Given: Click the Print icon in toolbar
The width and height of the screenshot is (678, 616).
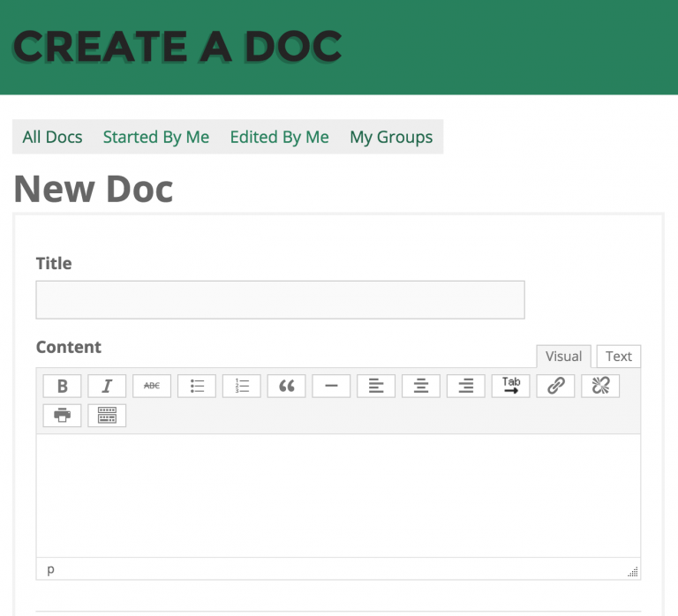Looking at the screenshot, I should pos(62,416).
